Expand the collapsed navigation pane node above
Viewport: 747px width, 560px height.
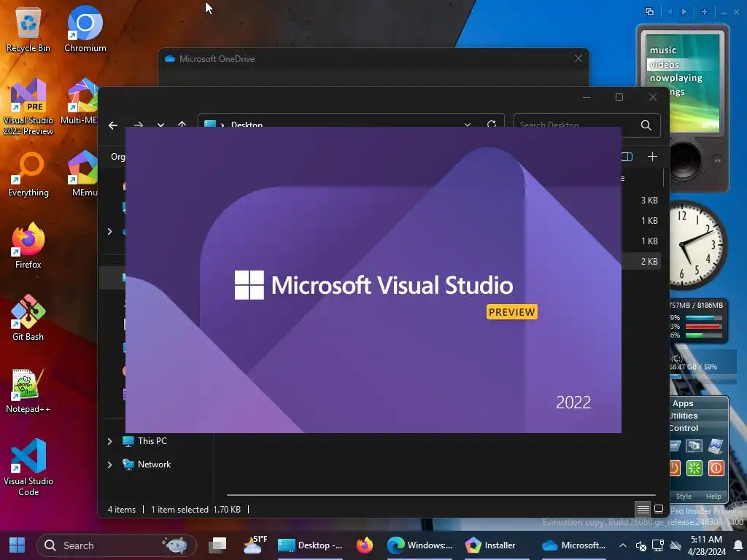click(x=109, y=231)
